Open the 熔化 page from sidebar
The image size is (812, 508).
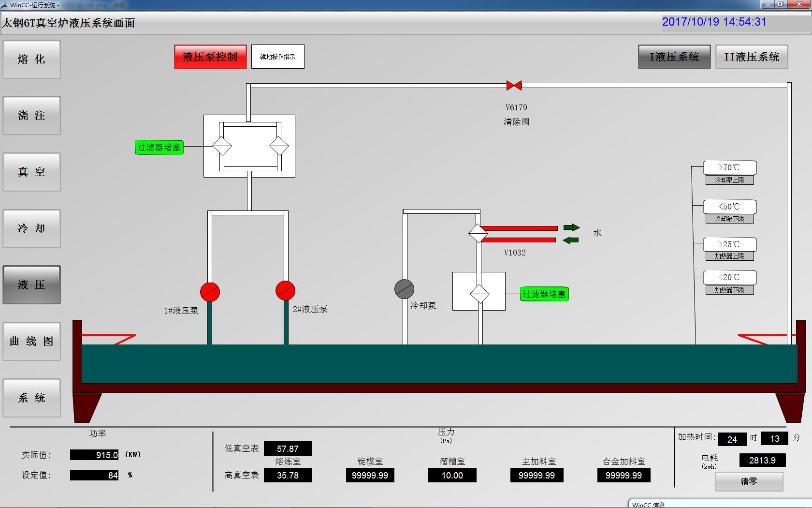(x=32, y=60)
